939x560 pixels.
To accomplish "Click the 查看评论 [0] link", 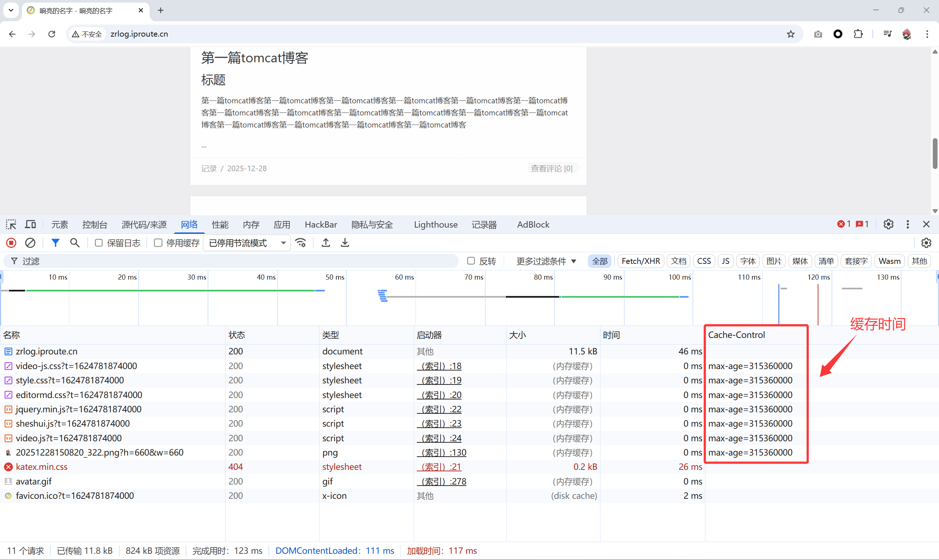I will coord(551,168).
